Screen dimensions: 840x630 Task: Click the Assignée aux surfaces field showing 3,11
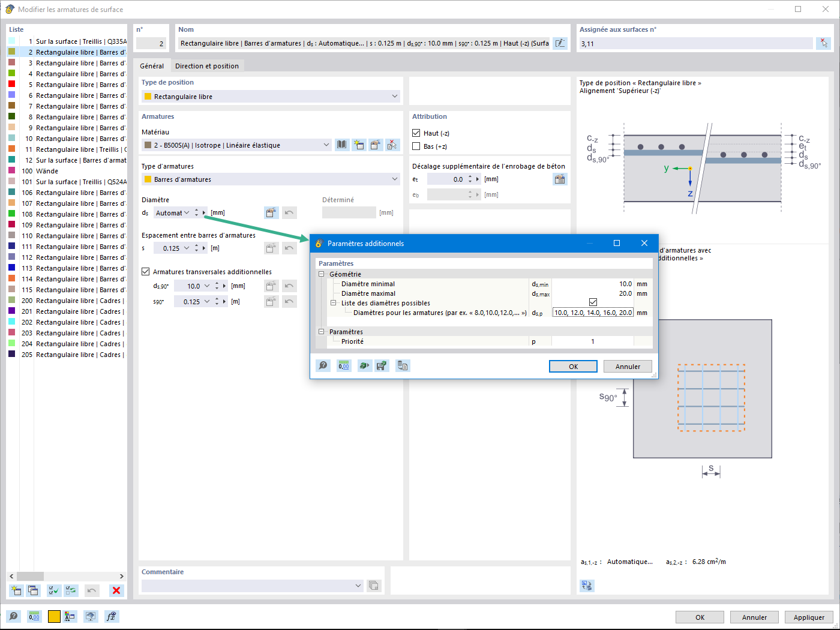696,43
